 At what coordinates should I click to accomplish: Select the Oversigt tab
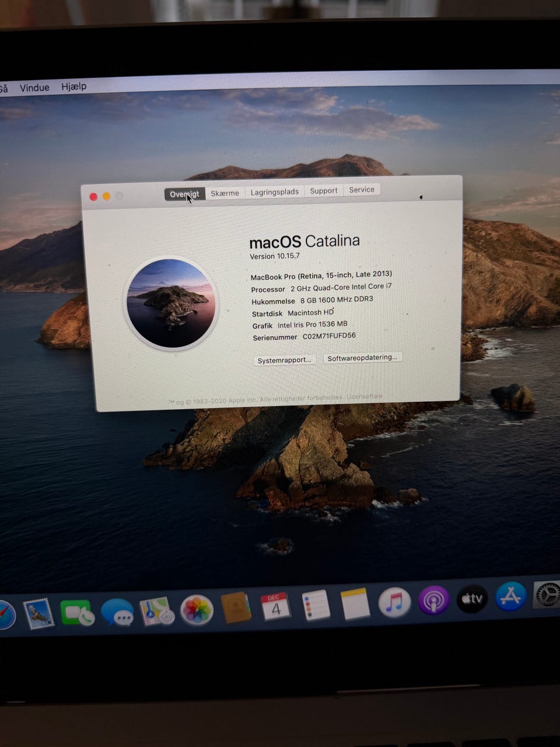[184, 194]
